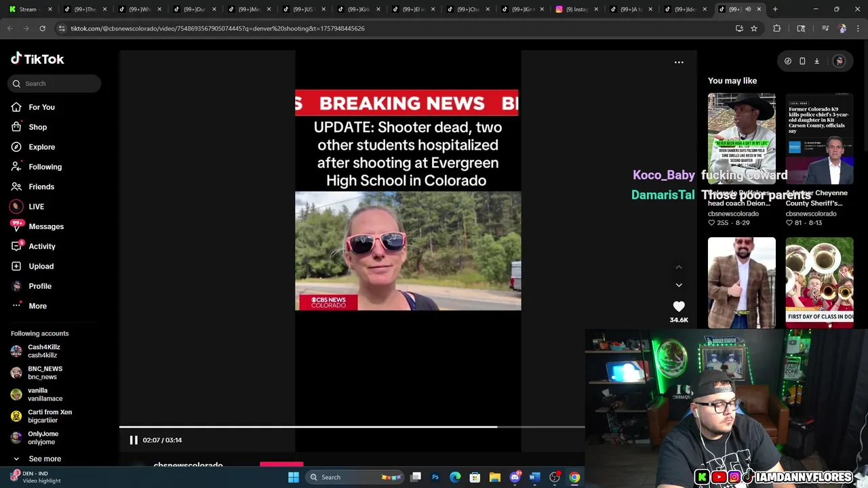Screen dimensions: 868x488
Task: Open the For You feed
Action: [41, 107]
